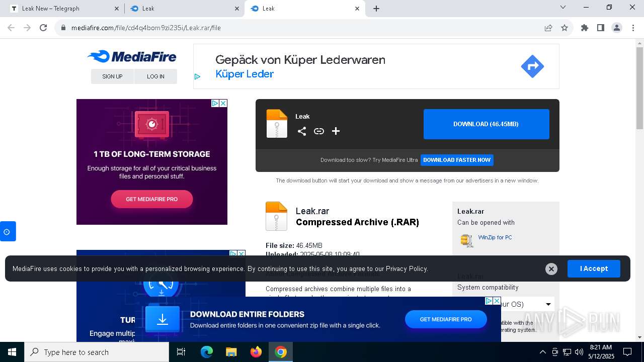
Task: Click the AdChoices icon on top banner
Action: 197,77
